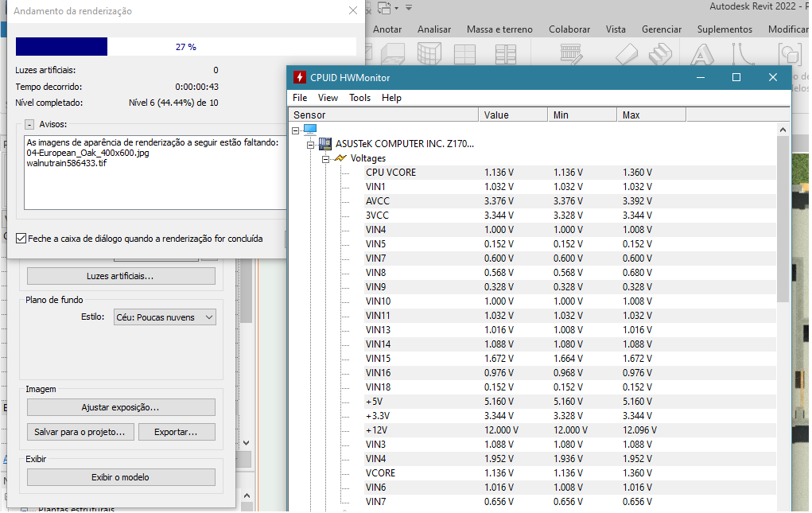This screenshot has width=812, height=513.
Task: Open HWMonitor Tools menu
Action: [x=359, y=97]
